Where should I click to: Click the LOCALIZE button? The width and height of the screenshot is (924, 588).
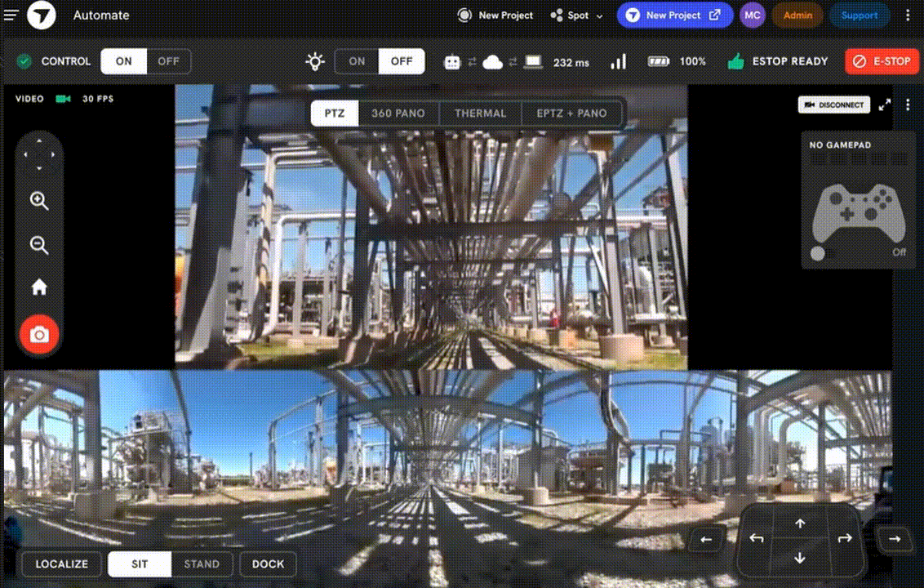click(x=62, y=563)
